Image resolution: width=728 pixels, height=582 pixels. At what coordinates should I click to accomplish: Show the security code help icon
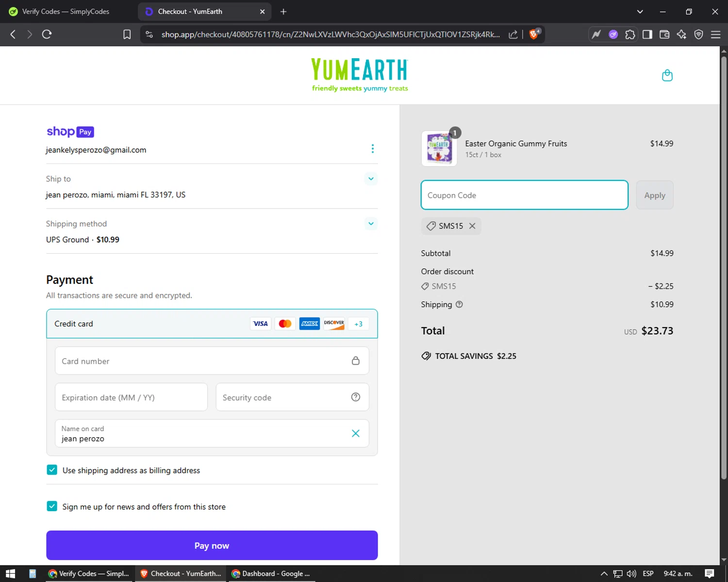point(355,397)
